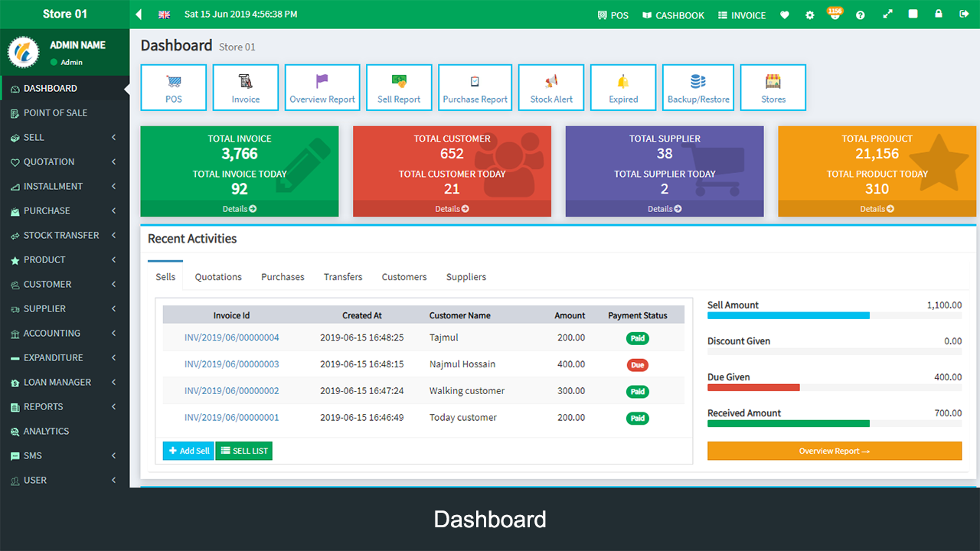
Task: Click Details on the Total Customer card
Action: [452, 208]
